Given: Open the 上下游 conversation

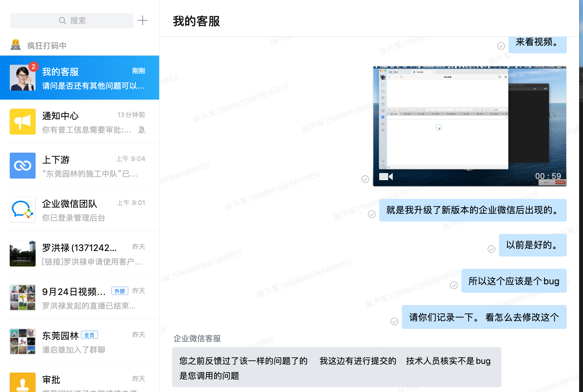Looking at the screenshot, I should point(80,166).
